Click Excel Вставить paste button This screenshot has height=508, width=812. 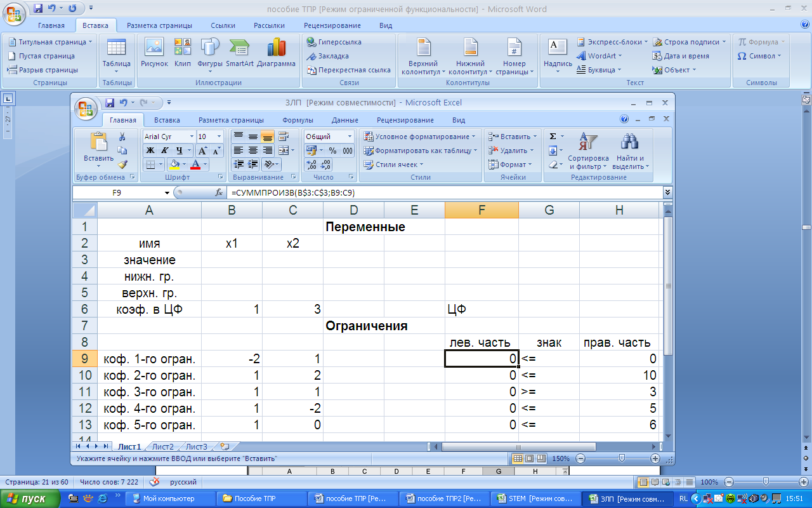click(x=98, y=150)
